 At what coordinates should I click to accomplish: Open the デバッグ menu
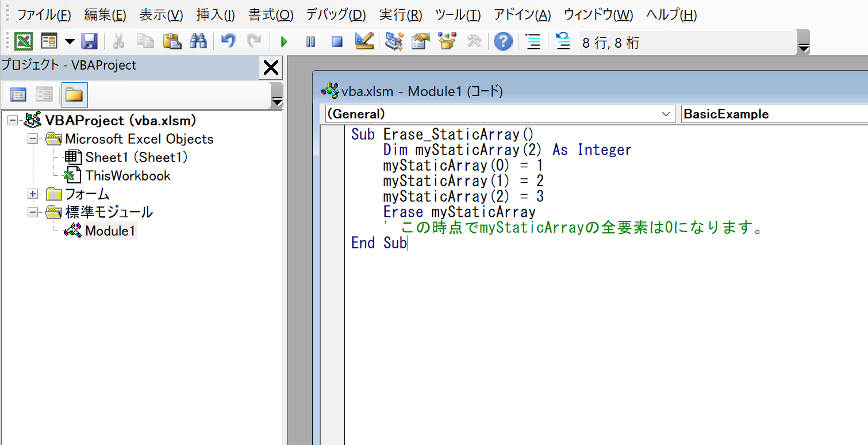click(335, 15)
